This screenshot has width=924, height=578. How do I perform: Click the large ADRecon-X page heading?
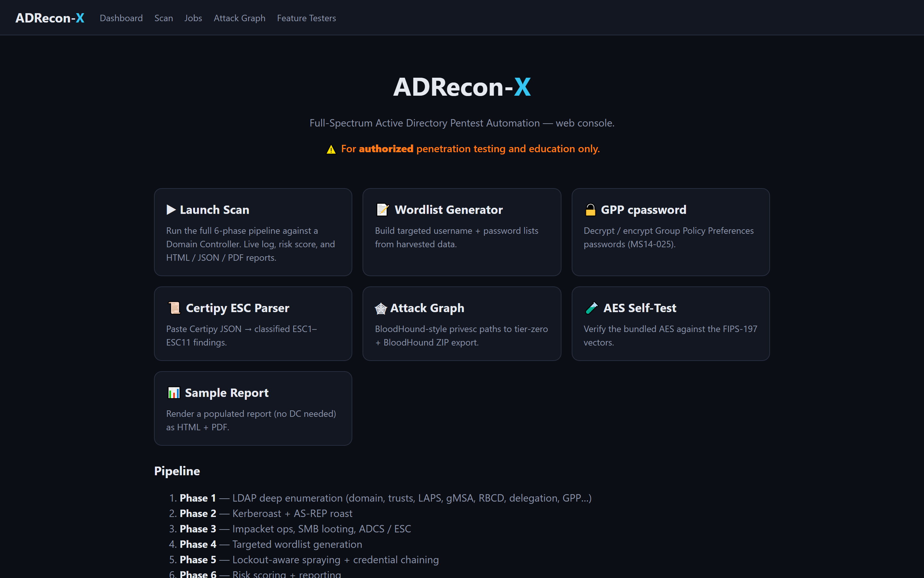click(462, 87)
